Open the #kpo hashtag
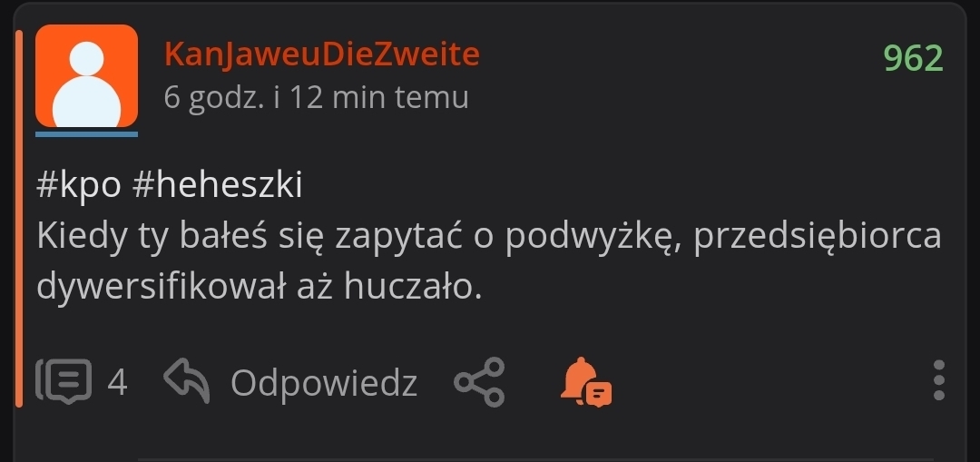This screenshot has height=462, width=980. point(79,186)
